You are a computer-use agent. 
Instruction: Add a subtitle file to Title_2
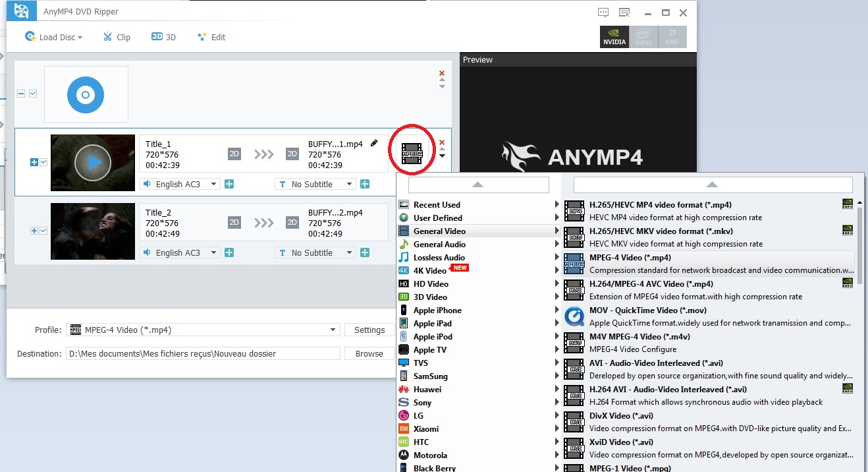[365, 252]
